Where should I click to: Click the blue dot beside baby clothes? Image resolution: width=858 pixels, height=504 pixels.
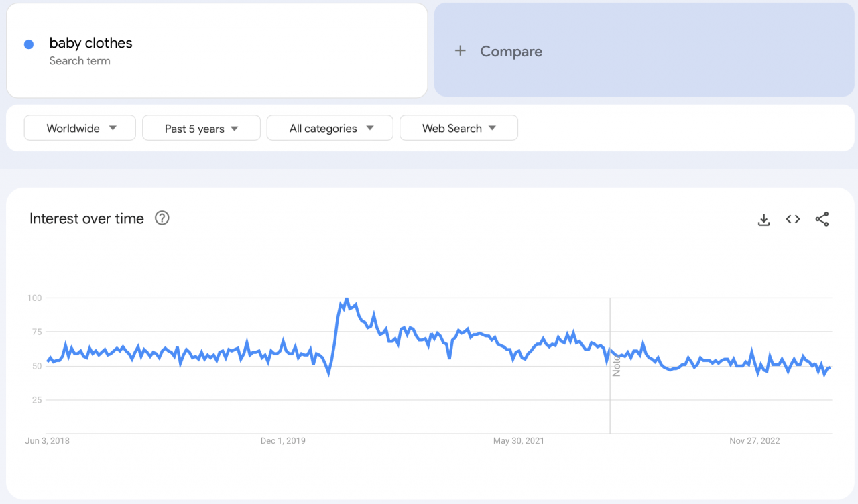29,44
